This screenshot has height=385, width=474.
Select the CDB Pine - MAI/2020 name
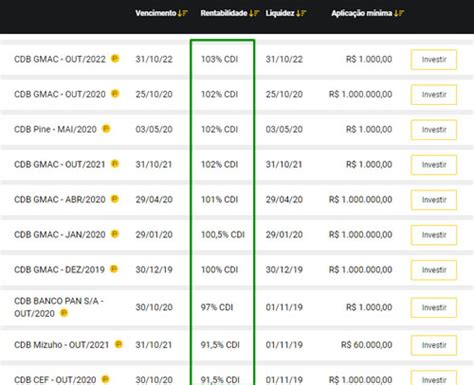(55, 129)
